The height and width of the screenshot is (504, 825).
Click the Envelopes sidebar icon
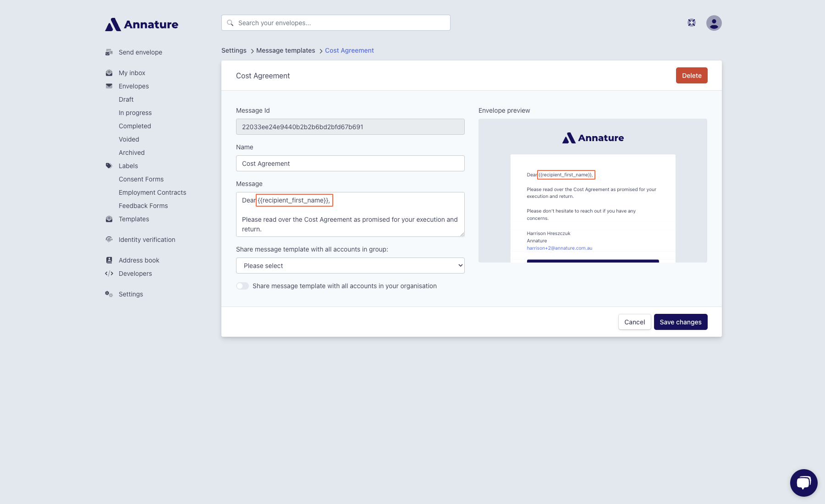point(109,86)
